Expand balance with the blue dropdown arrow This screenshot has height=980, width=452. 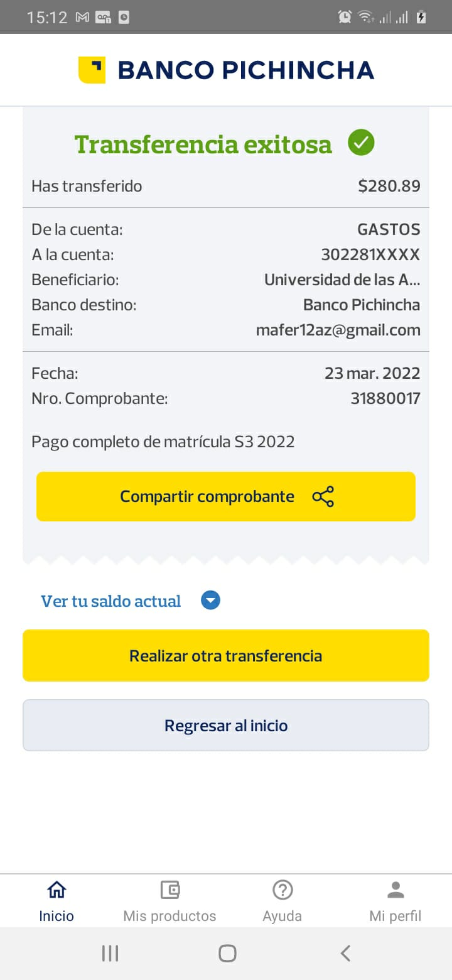click(210, 601)
